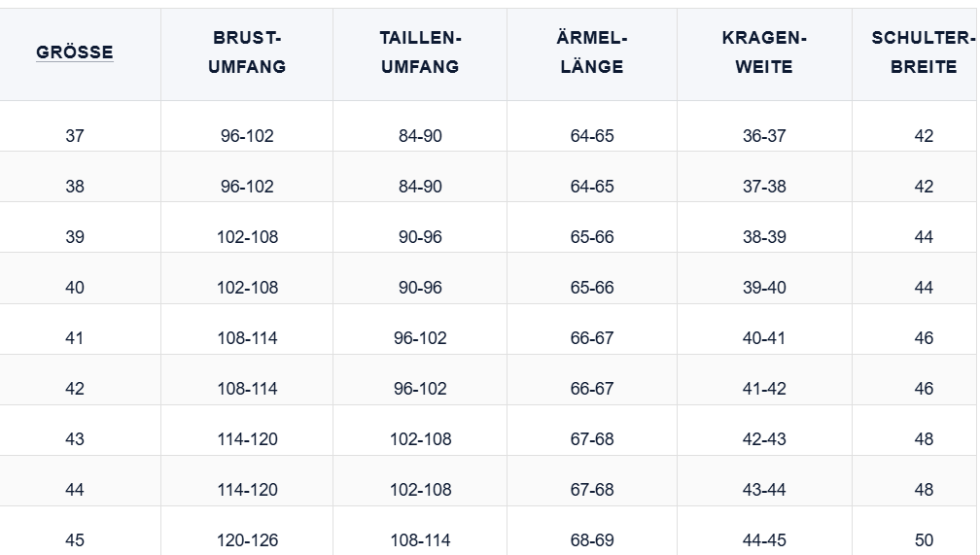Select size 44 in the Grösse column
The image size is (980, 555).
(x=75, y=490)
